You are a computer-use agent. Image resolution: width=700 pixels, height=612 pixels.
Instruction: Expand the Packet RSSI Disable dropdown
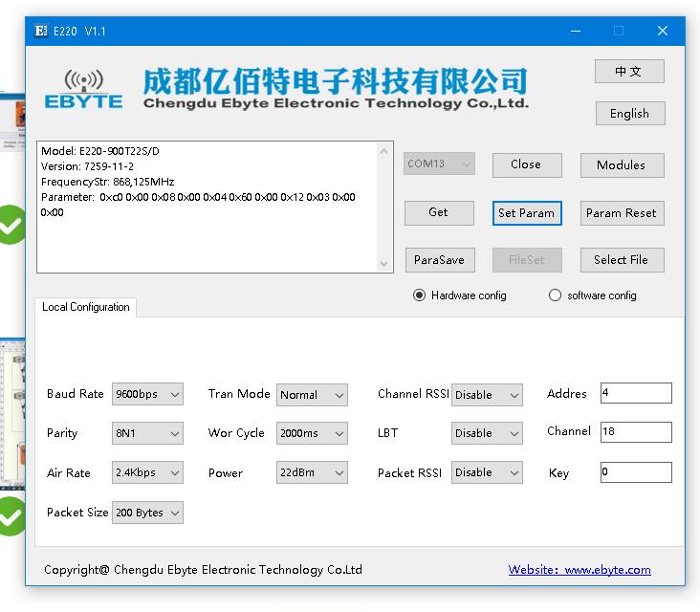(487, 472)
